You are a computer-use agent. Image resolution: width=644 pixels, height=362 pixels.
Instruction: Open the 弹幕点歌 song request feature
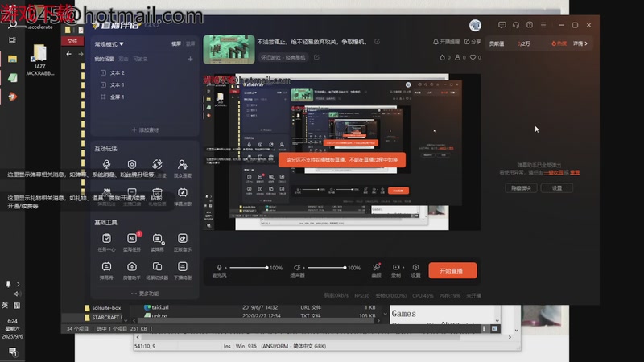coord(183,196)
